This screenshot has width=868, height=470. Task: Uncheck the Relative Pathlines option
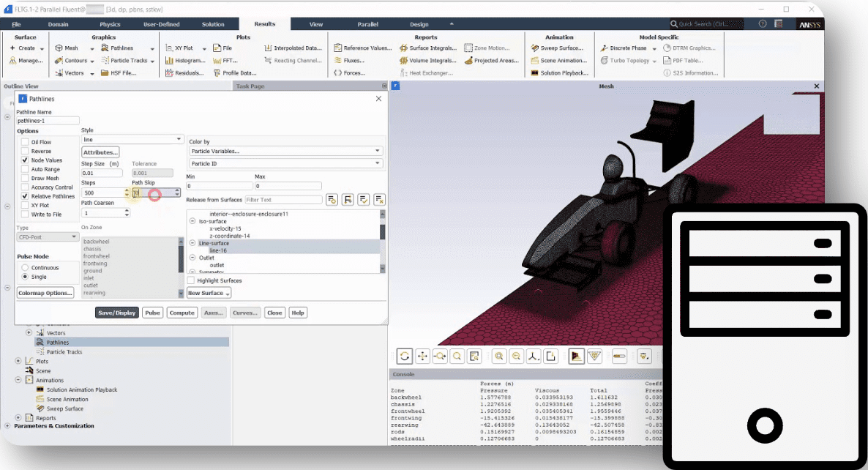pos(25,196)
